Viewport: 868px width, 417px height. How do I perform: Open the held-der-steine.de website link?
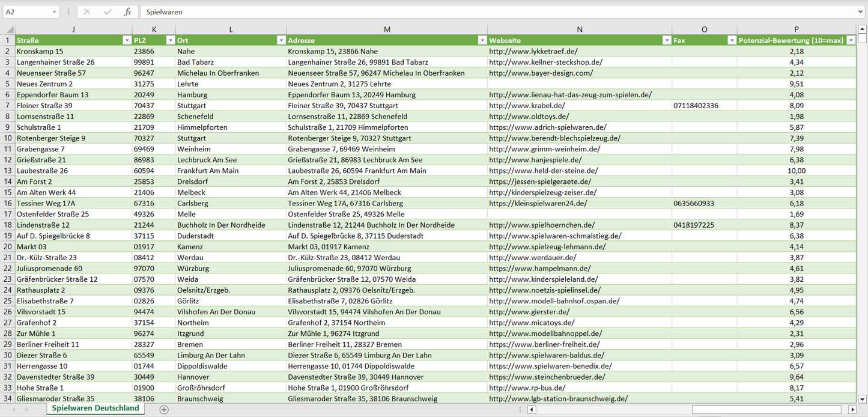pos(543,171)
